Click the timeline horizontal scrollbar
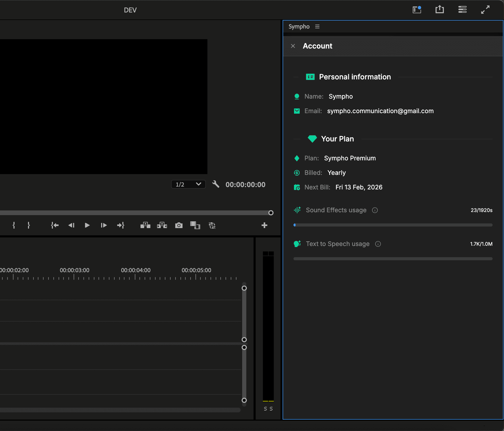 tap(120, 410)
